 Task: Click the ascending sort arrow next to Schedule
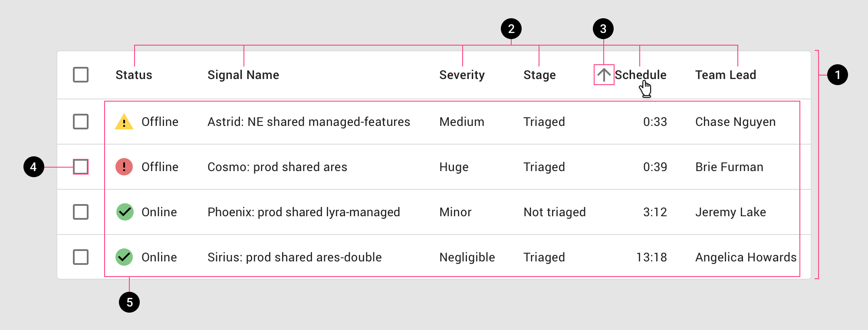(x=604, y=74)
